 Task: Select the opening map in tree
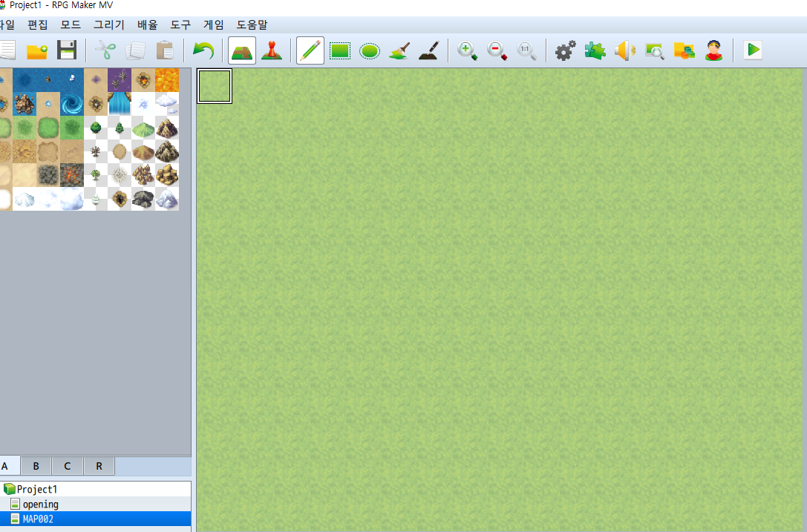pos(40,505)
